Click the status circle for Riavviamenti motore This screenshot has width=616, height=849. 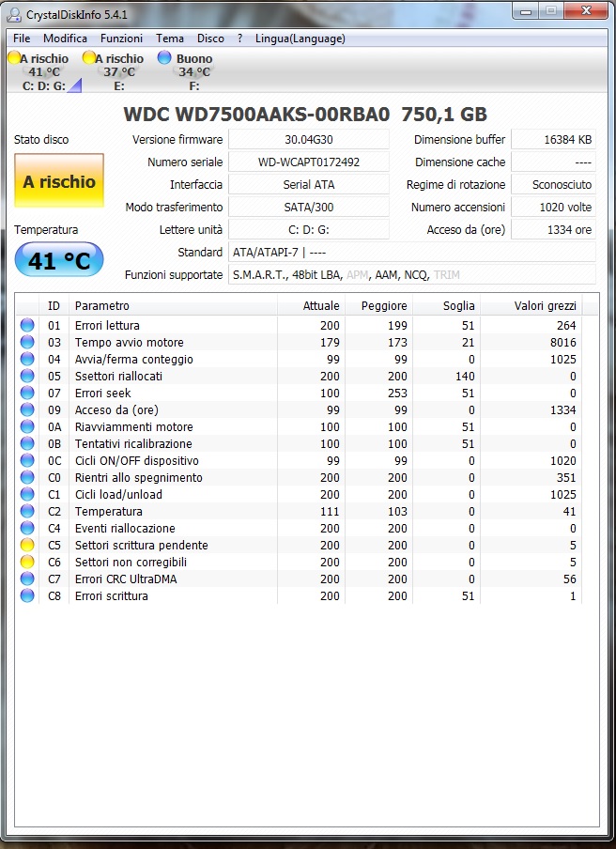[27, 426]
